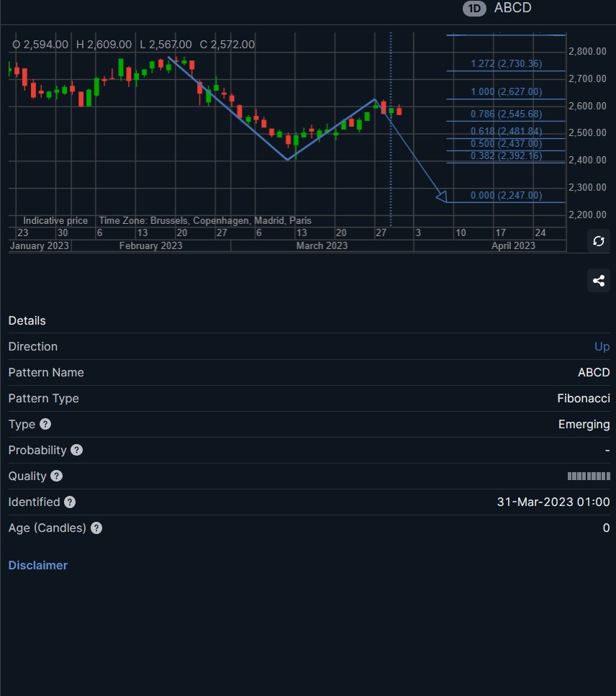
Task: Click the Up direction value
Action: 602,347
